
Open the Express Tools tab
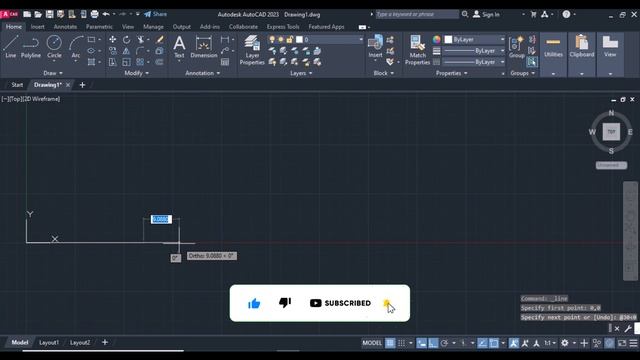click(283, 27)
